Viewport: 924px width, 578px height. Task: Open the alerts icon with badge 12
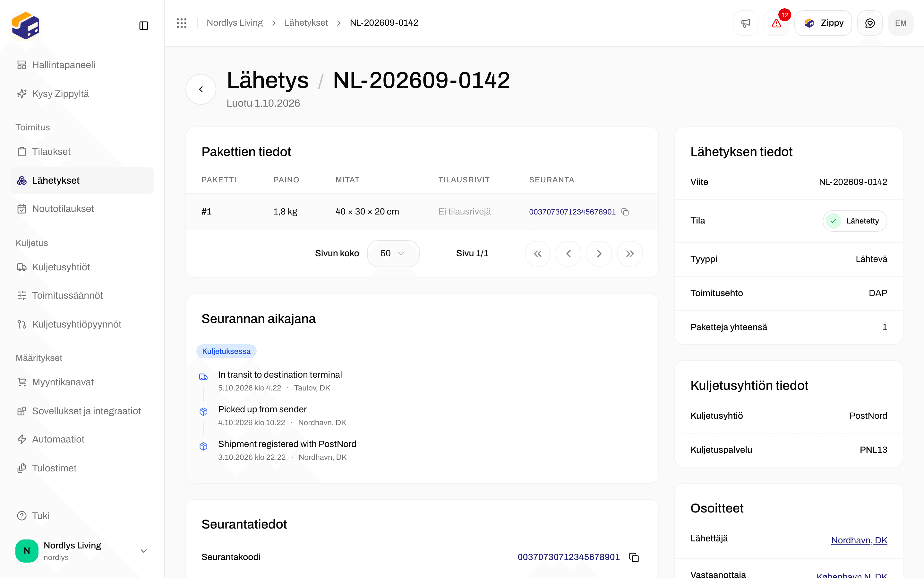776,23
